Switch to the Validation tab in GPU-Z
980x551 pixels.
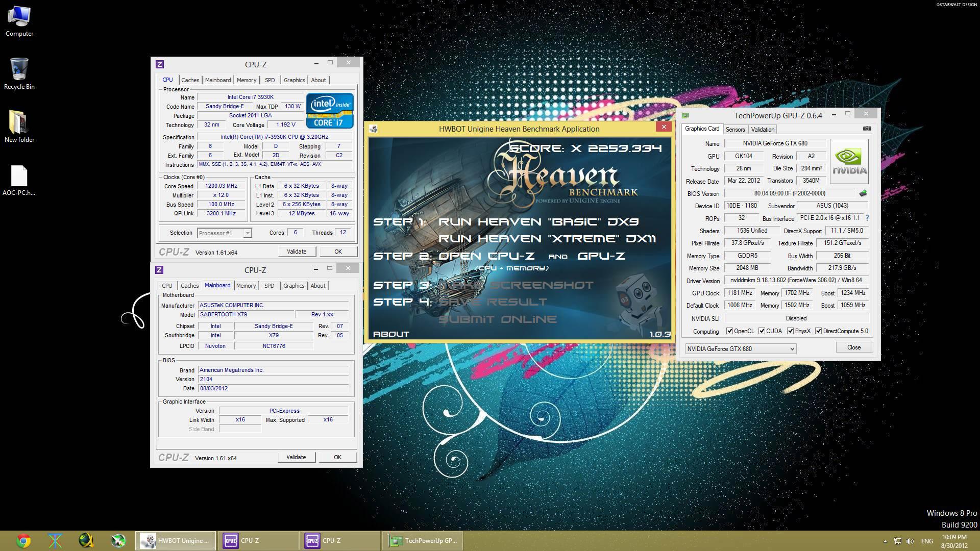point(763,130)
